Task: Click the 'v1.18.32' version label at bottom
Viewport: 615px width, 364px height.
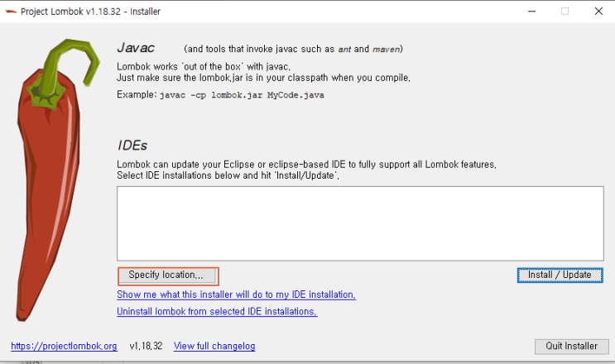Action: [146, 346]
